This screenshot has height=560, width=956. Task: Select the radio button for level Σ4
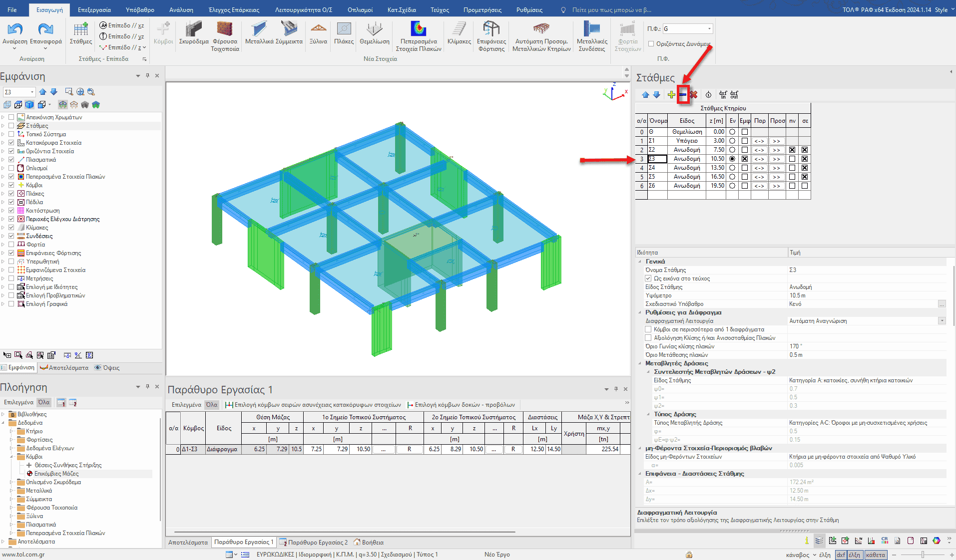[x=732, y=168]
